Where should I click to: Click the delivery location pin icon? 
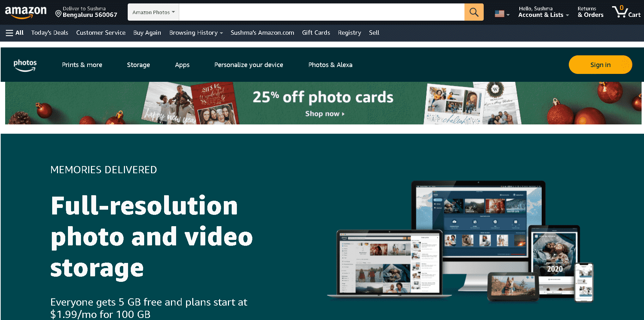[x=58, y=14]
